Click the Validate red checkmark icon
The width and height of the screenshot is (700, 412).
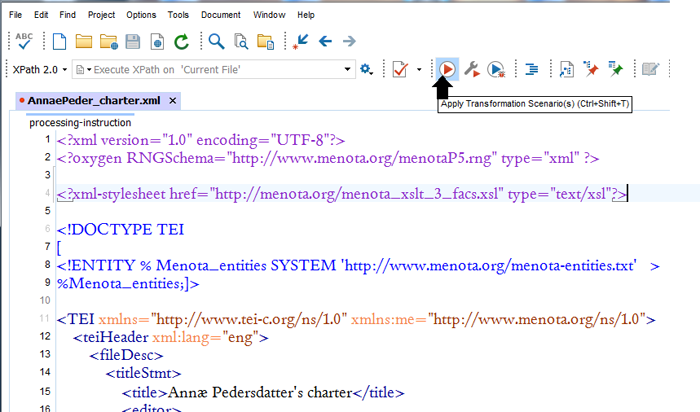point(400,69)
